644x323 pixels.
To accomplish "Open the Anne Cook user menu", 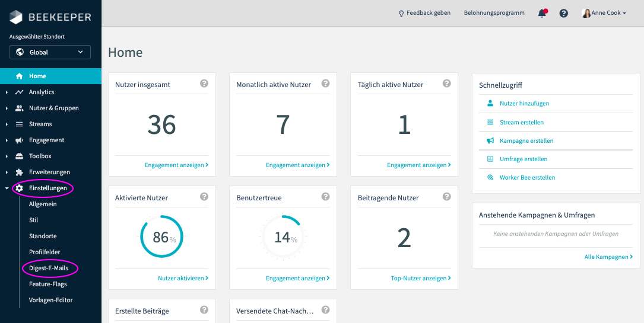I will 604,13.
